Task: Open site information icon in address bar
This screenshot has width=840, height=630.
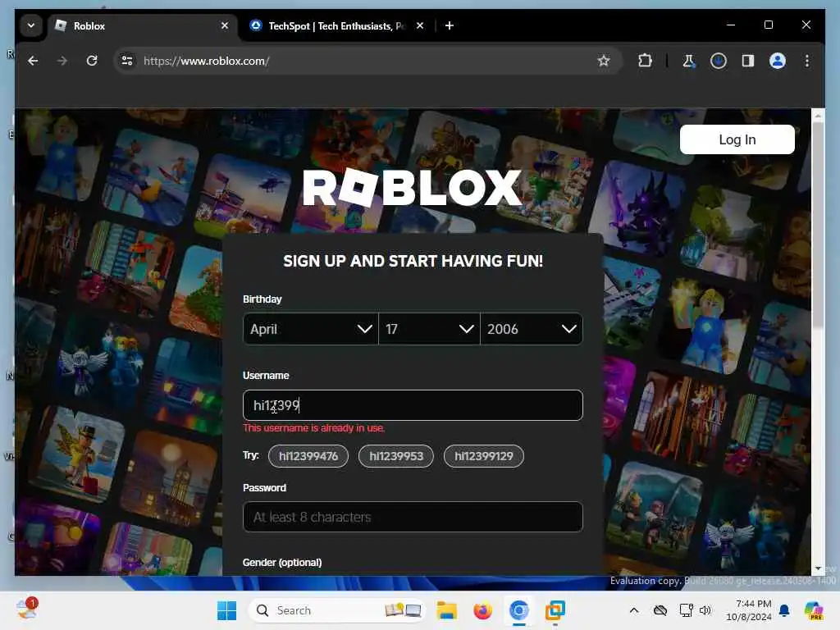Action: (x=127, y=61)
